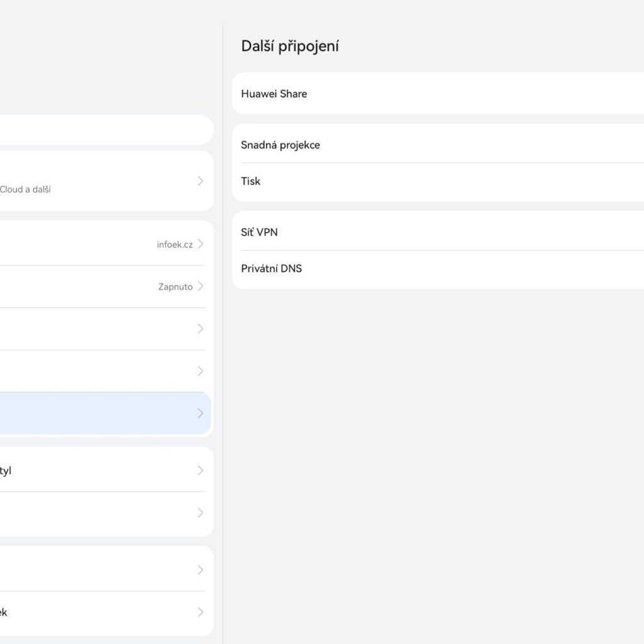This screenshot has height=644, width=644.
Task: Select the infoek.cz network label
Action: [175, 245]
